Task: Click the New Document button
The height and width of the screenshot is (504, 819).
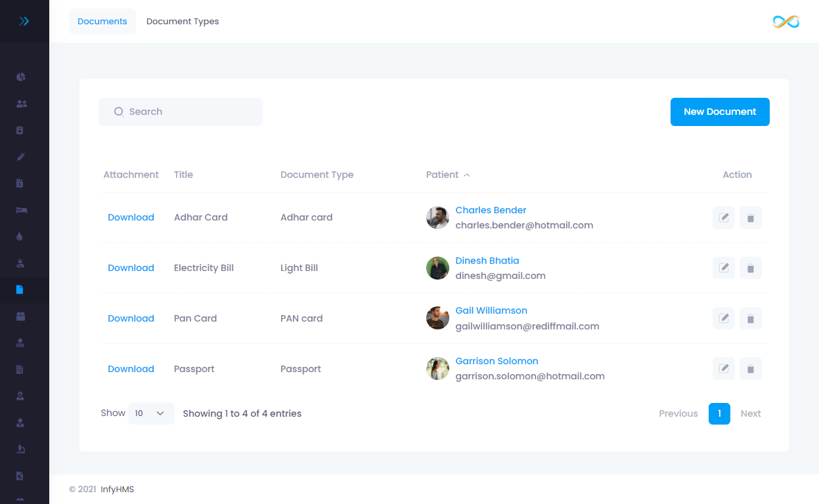Action: click(720, 112)
